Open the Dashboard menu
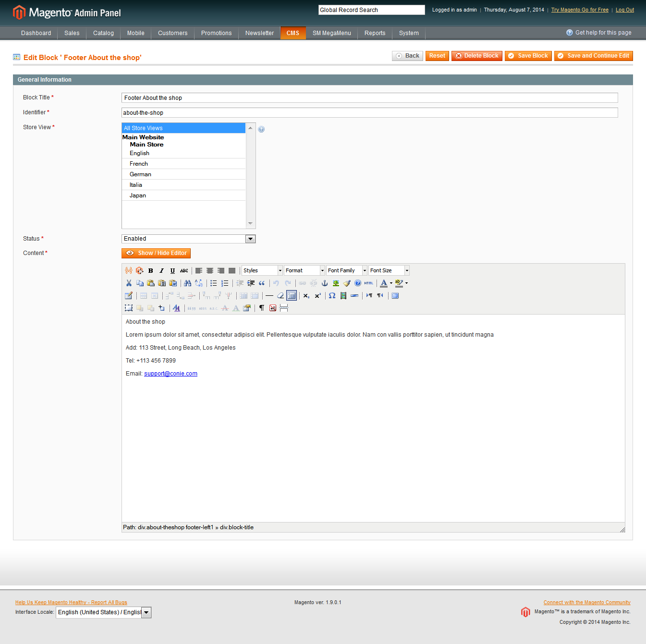Screen dimensions: 646x644 [36, 33]
